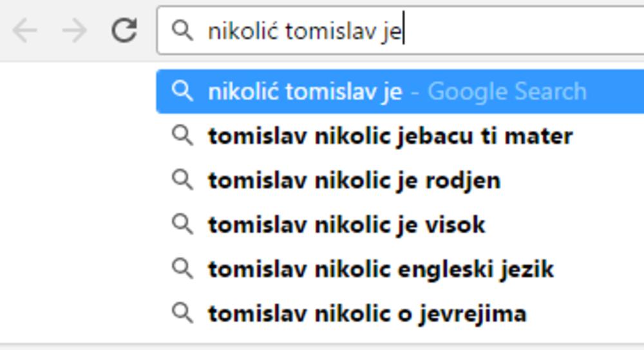The height and width of the screenshot is (350, 644).
Task: Pick the 'tomislav nikolic je visok' suggestion
Action: click(346, 224)
